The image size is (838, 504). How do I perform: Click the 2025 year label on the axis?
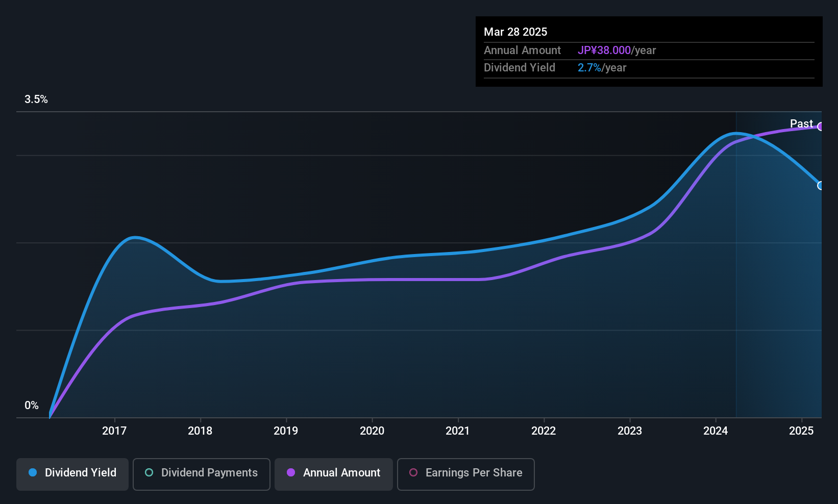801,431
